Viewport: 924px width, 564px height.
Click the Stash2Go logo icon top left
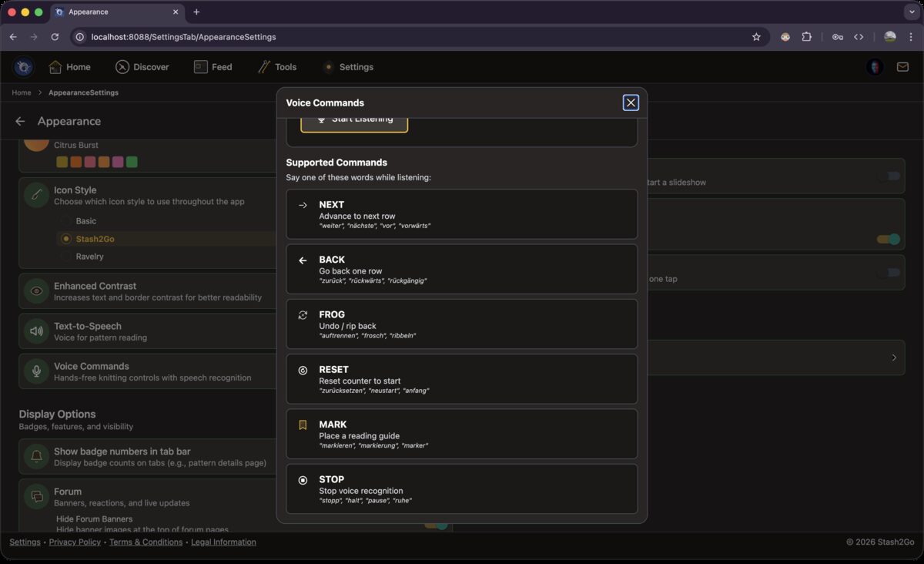click(22, 67)
